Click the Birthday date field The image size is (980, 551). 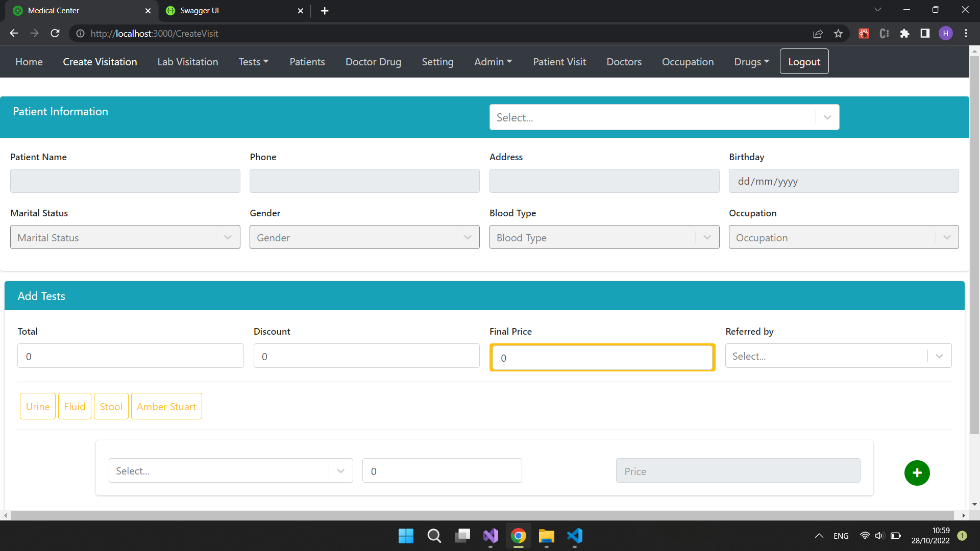pos(844,181)
